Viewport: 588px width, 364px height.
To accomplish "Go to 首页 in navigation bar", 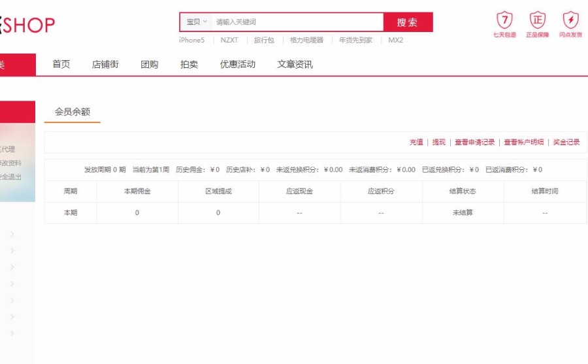I will pyautogui.click(x=61, y=65).
